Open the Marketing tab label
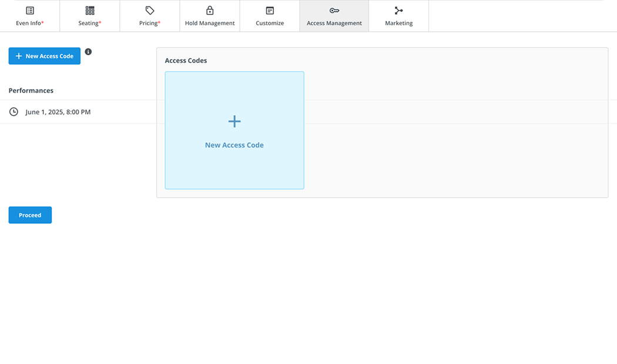The width and height of the screenshot is (617, 364). 399,23
